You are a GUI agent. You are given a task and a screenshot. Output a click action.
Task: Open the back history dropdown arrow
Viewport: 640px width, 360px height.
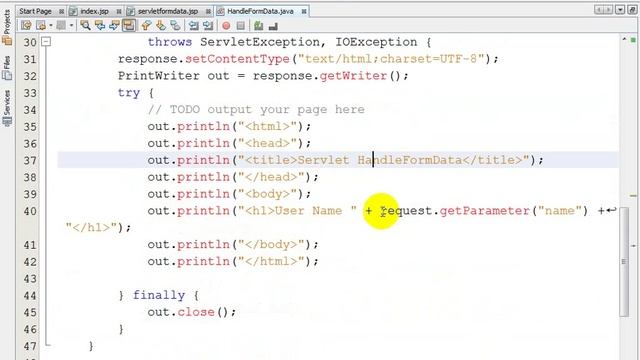coord(51,25)
